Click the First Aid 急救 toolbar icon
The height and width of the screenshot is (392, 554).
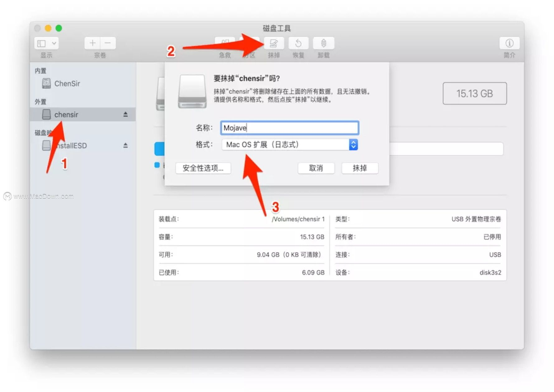click(225, 43)
